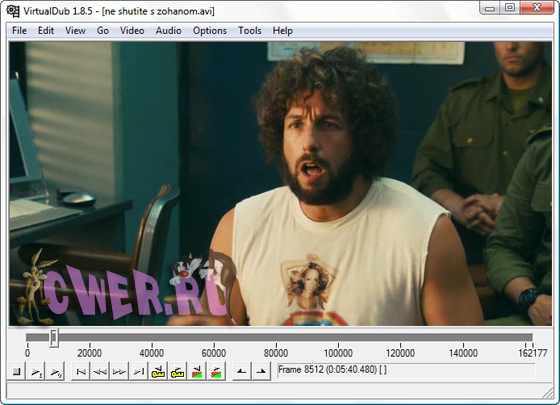The image size is (560, 405).
Task: Go to the previous key frame
Action: point(158,372)
